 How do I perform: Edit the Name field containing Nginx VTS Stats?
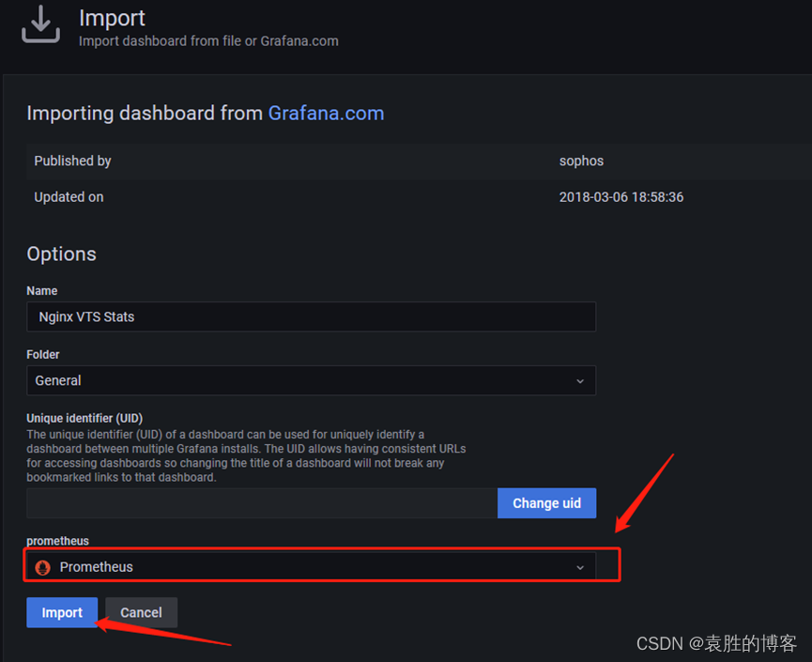pos(312,316)
